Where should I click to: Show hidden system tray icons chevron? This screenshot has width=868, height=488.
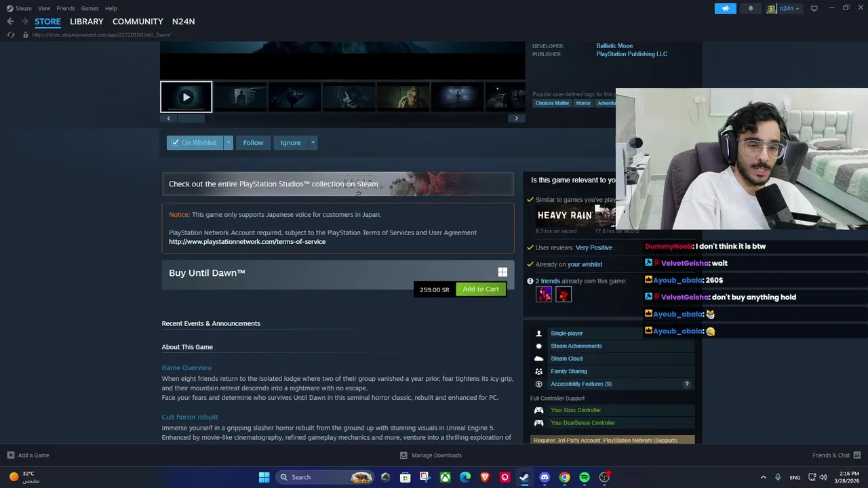pyautogui.click(x=763, y=477)
